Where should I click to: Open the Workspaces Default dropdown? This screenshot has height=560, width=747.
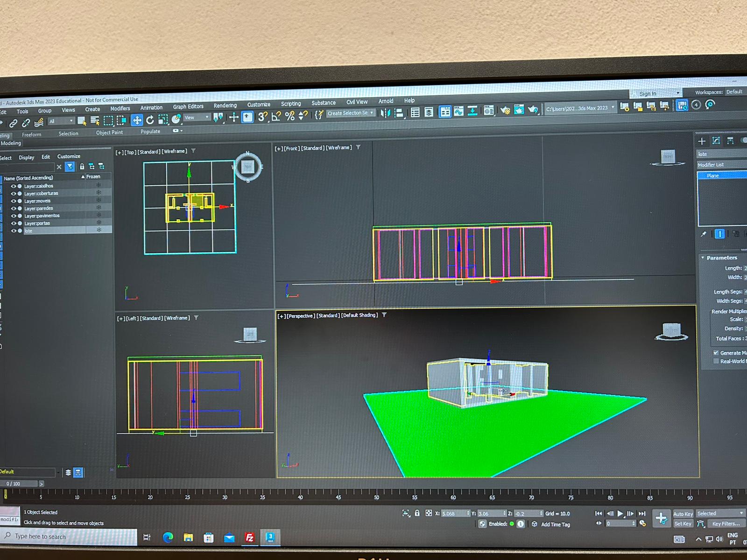pos(735,91)
